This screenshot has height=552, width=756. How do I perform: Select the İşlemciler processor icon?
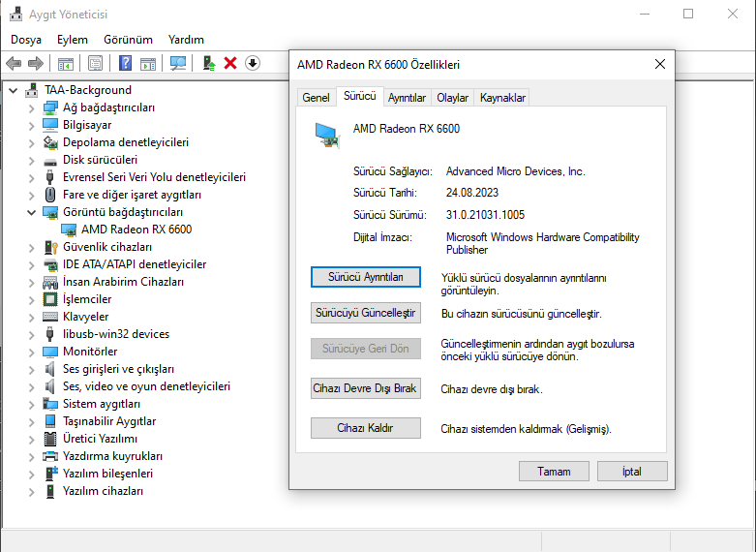coord(50,299)
